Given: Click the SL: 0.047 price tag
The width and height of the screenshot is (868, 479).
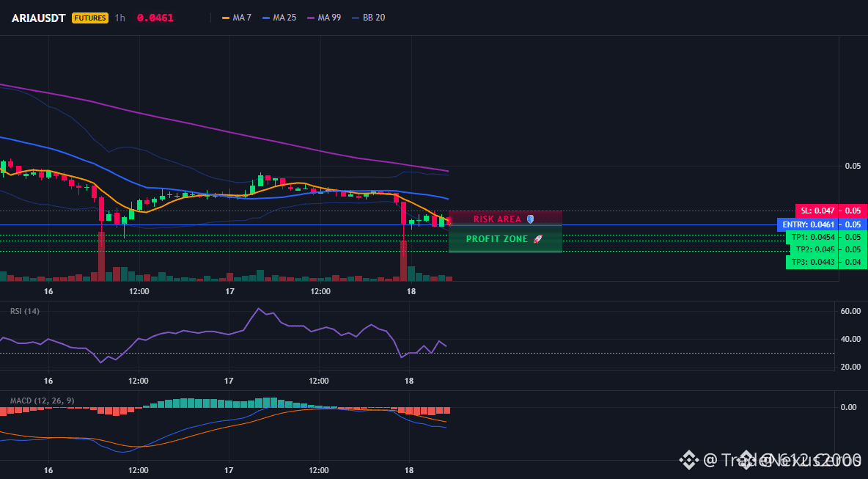Looking at the screenshot, I should click(817, 211).
